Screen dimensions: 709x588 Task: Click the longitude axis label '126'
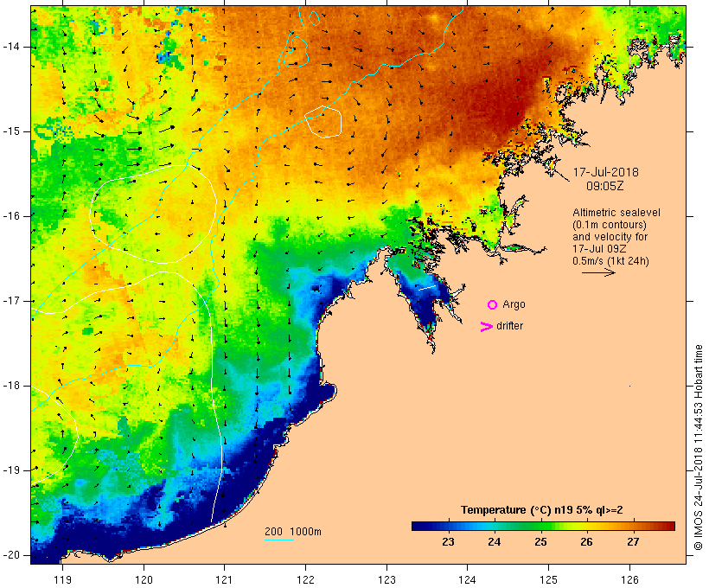[629, 579]
